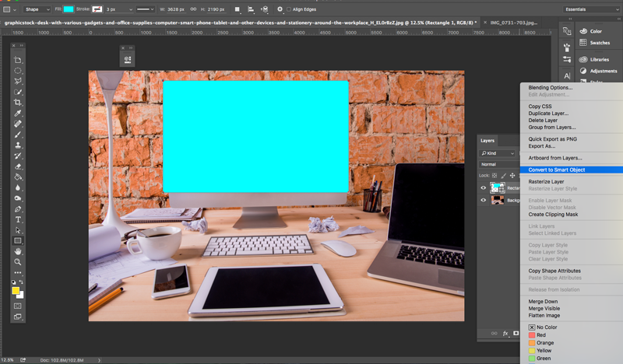Select the Path Selection arrow tool
Image resolution: width=623 pixels, height=364 pixels.
tap(18, 230)
